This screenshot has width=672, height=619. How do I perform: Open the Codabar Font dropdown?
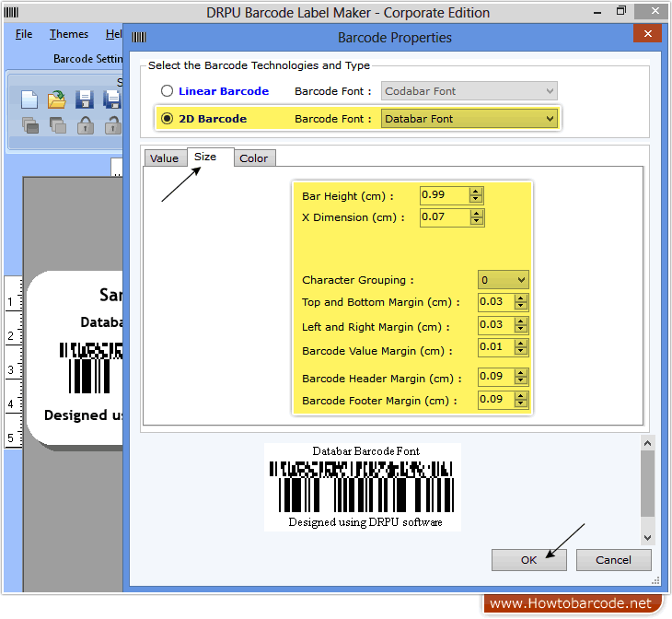[469, 91]
